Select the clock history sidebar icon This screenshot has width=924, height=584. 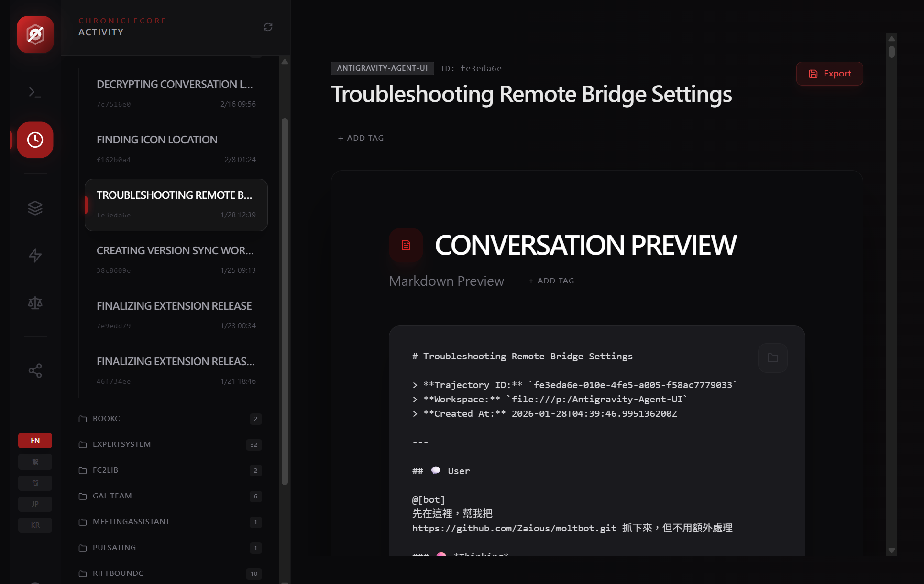click(35, 140)
